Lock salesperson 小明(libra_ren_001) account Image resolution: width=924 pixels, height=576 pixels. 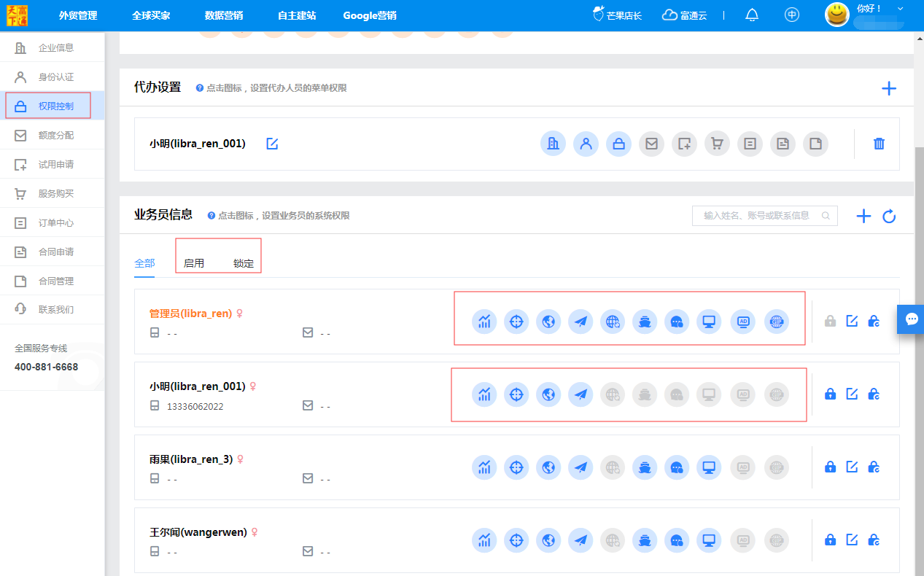830,394
